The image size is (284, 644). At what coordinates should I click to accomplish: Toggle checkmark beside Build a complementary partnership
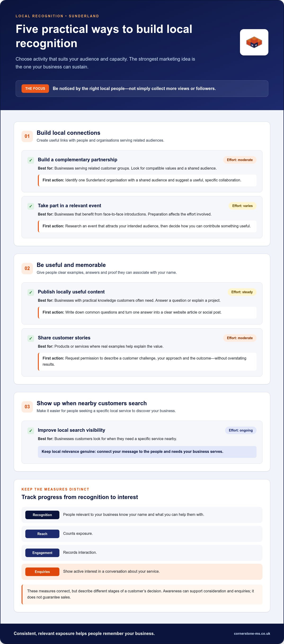pos(31,160)
